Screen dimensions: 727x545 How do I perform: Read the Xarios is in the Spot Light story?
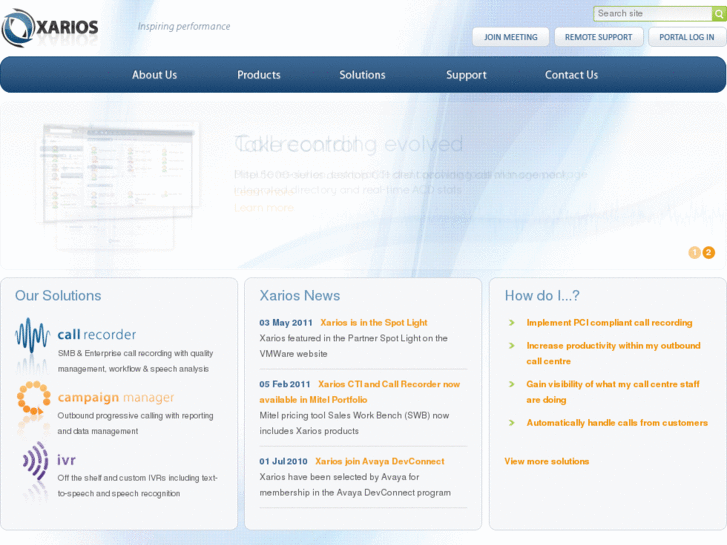click(374, 322)
